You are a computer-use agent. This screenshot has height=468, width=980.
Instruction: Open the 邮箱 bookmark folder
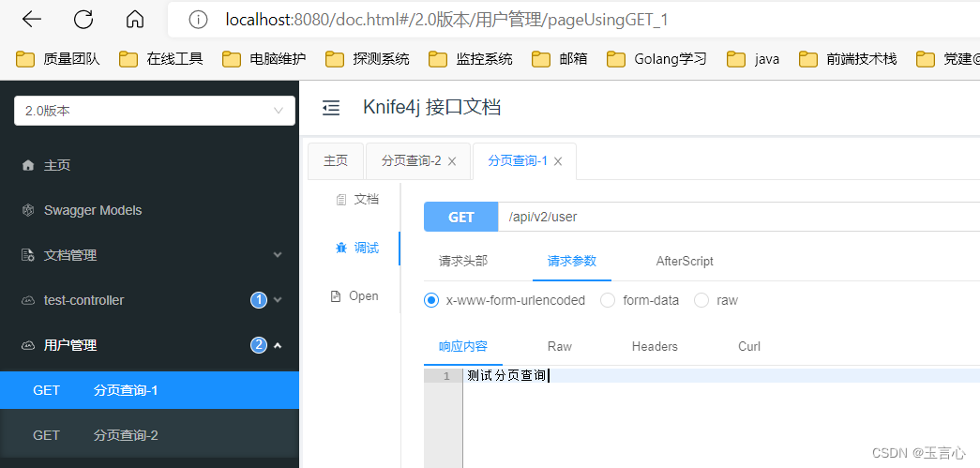(559, 59)
